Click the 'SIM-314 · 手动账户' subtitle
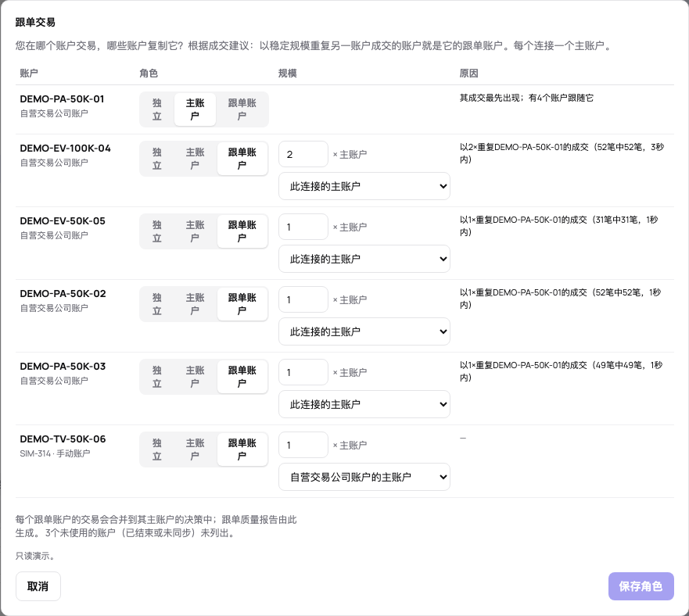 coord(55,453)
